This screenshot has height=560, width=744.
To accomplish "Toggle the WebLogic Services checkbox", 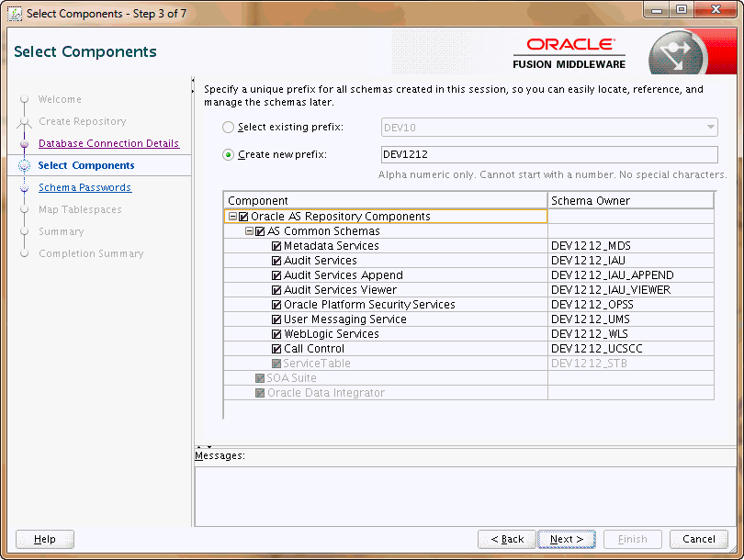I will point(276,334).
